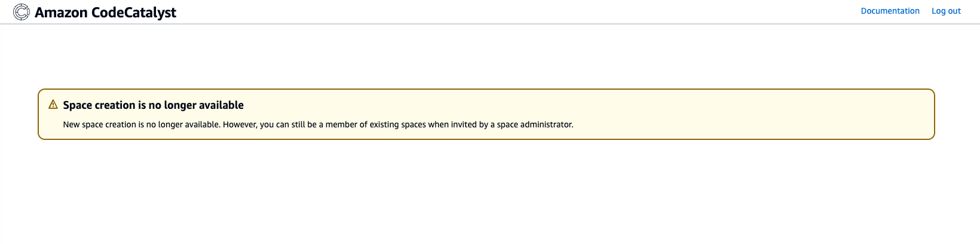The width and height of the screenshot is (980, 244).
Task: Click the word "available" in alert heading
Action: (x=221, y=105)
